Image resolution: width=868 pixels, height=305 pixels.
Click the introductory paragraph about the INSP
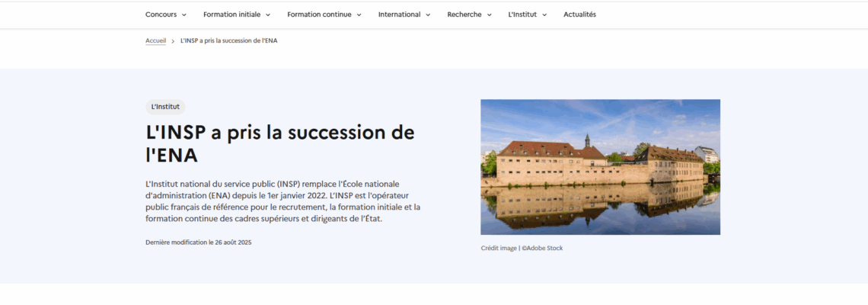(282, 201)
